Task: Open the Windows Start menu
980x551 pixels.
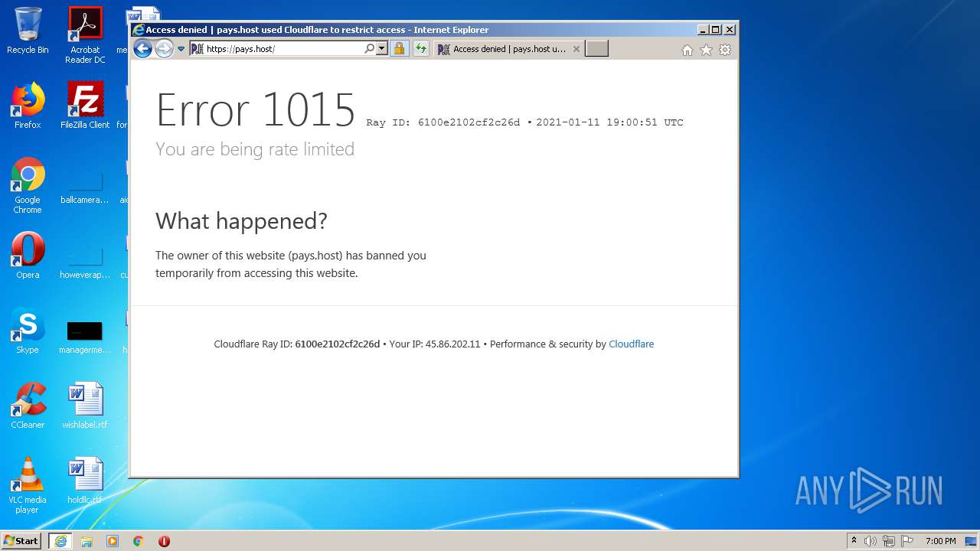Action: 21,541
